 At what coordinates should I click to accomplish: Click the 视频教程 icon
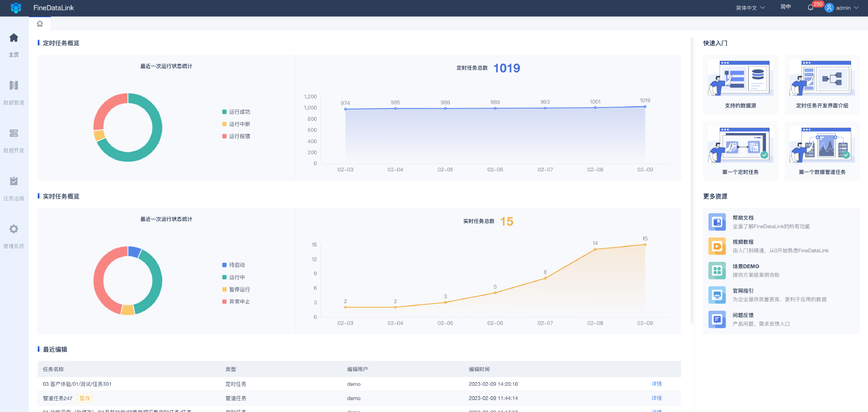[717, 246]
